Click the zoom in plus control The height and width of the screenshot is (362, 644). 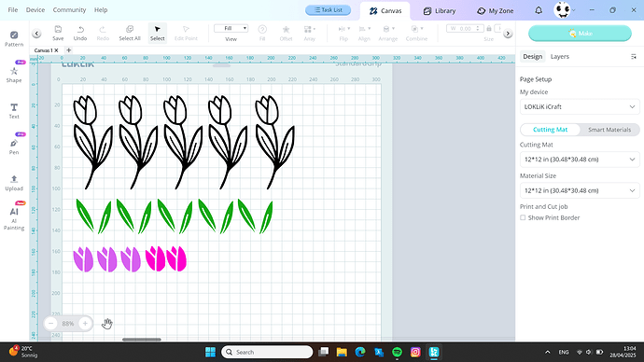[85, 324]
